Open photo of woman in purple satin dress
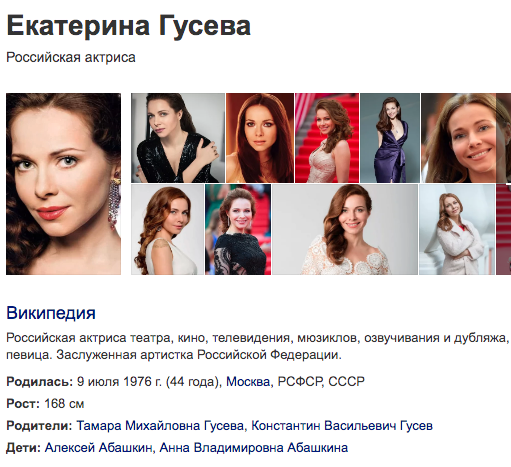Image resolution: width=511 pixels, height=467 pixels. pos(390,138)
